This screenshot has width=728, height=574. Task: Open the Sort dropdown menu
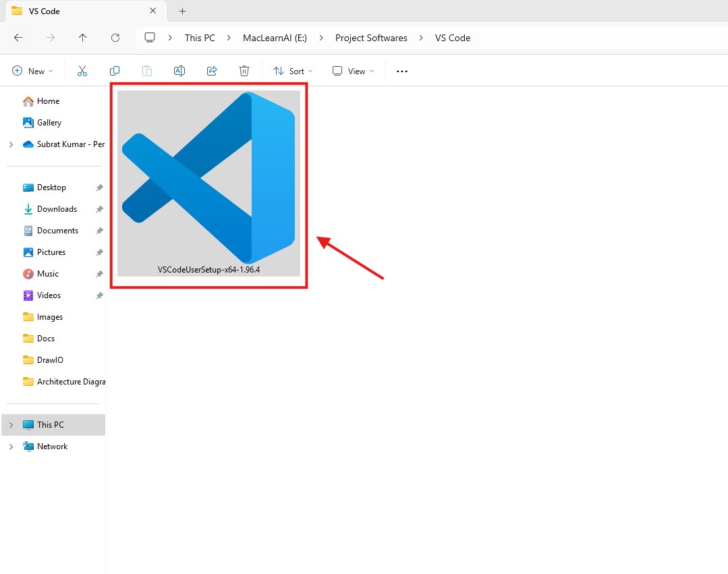293,71
